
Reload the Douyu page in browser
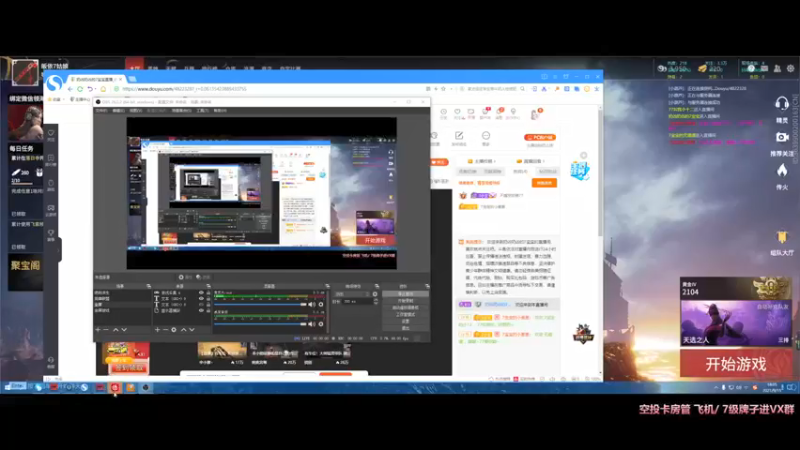coord(80,89)
